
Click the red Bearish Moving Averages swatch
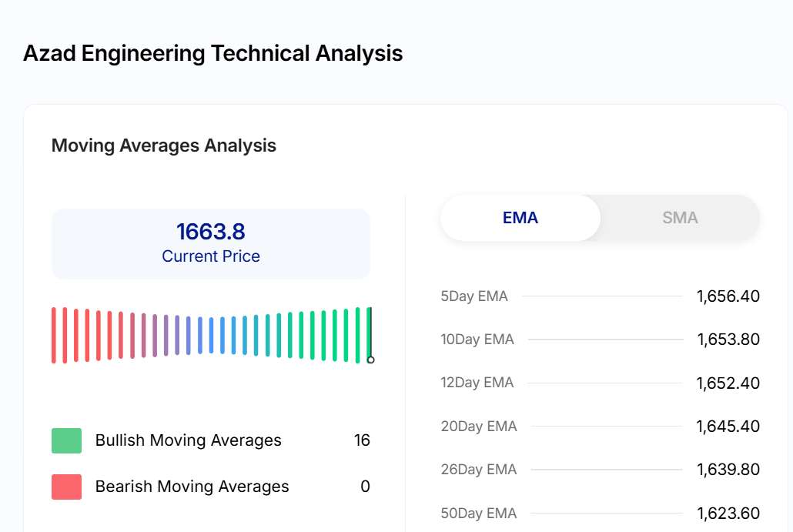point(66,487)
